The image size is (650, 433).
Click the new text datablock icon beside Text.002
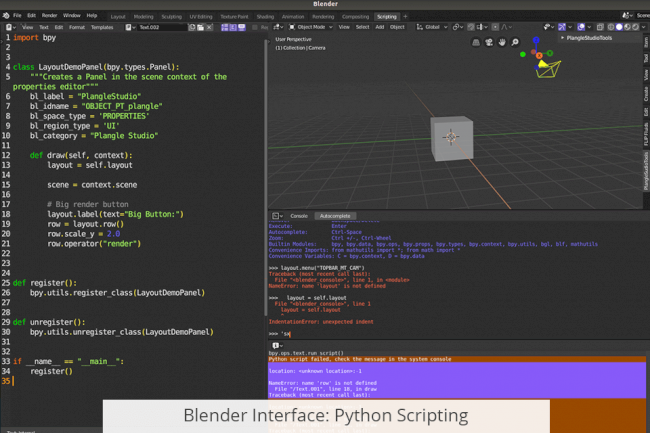[192, 27]
